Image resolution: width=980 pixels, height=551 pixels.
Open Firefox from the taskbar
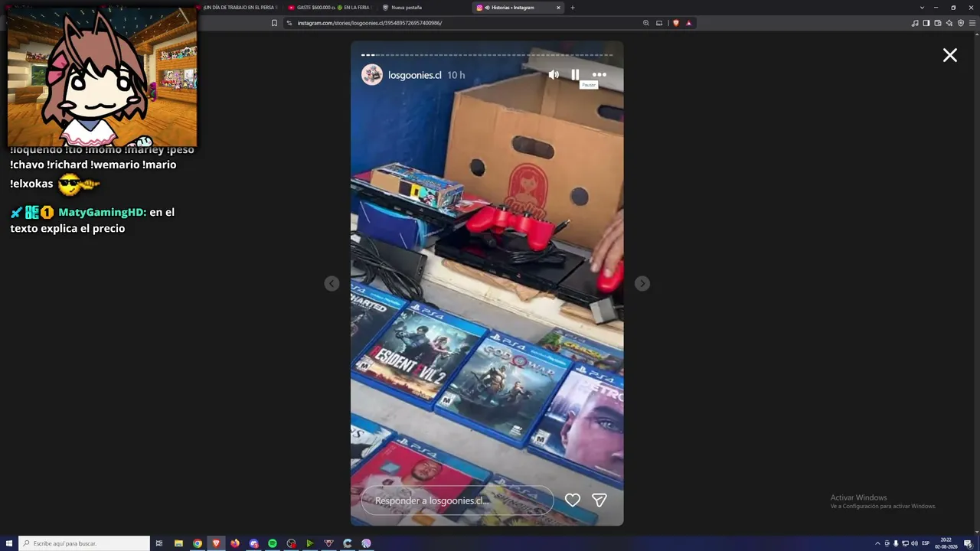[235, 543]
